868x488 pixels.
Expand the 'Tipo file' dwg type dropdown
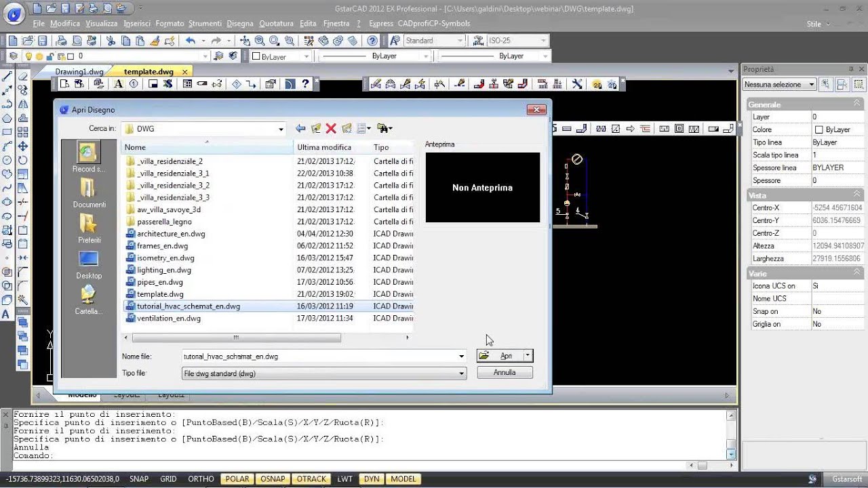point(461,373)
